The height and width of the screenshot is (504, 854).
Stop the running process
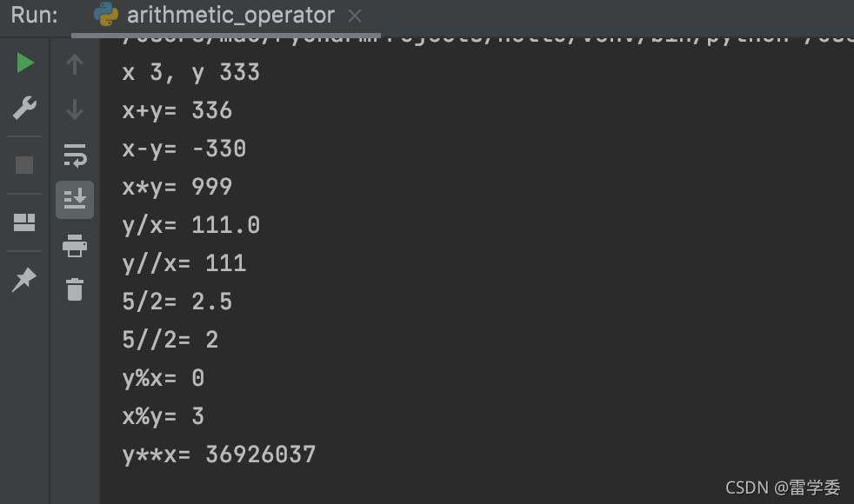point(24,165)
